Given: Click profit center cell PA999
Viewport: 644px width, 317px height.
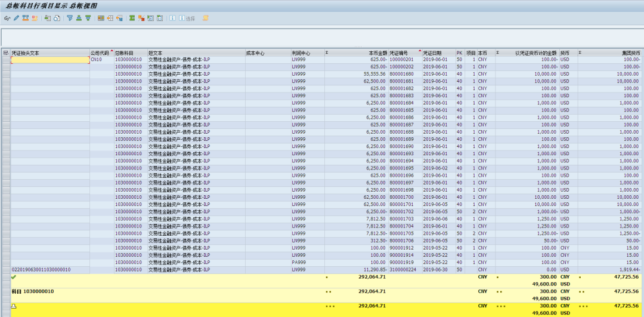Looking at the screenshot, I should [x=308, y=262].
